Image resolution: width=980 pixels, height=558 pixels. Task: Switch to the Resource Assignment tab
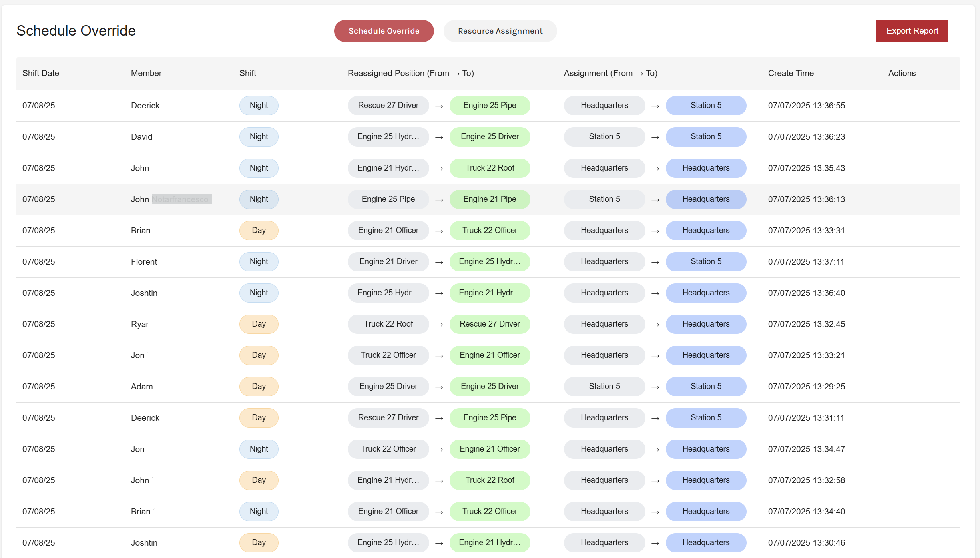[500, 31]
